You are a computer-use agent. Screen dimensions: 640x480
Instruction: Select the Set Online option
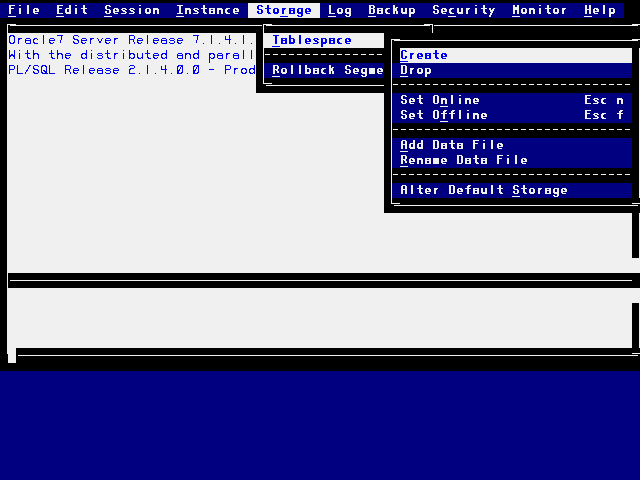coord(440,100)
